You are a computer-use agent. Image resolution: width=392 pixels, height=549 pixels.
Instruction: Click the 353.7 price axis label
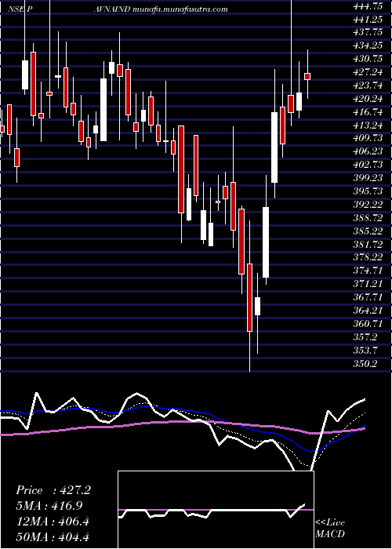tap(365, 351)
